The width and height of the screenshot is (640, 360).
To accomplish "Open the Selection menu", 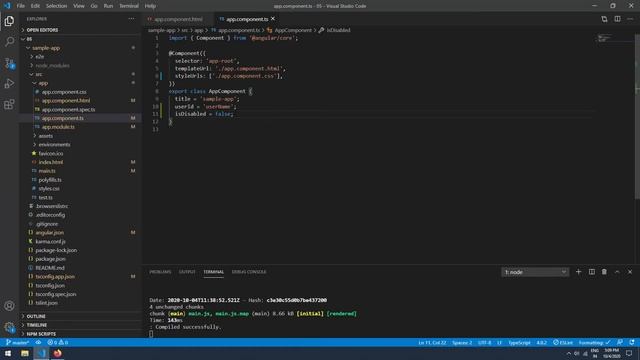I will coord(56,6).
